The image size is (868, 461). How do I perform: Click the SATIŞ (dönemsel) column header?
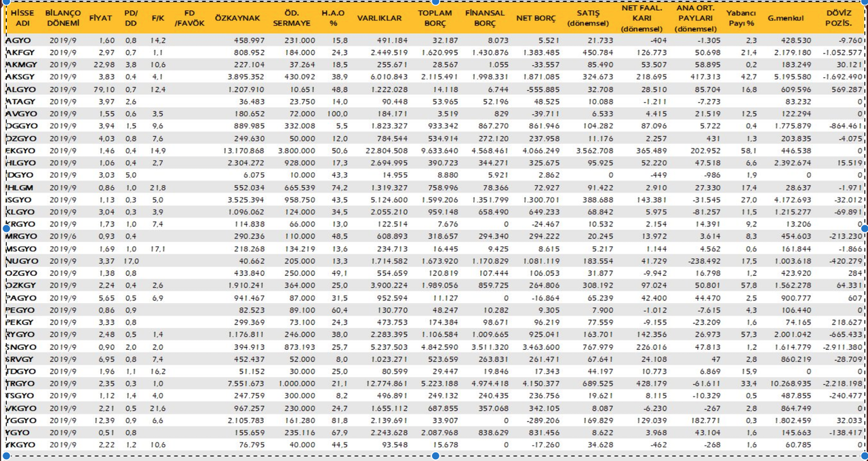588,18
